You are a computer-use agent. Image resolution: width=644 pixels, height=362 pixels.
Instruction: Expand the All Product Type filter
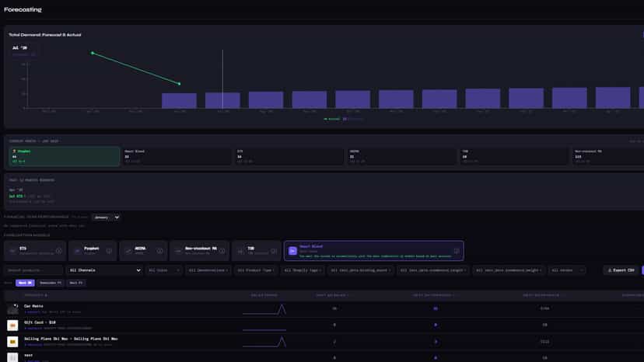pyautogui.click(x=257, y=270)
